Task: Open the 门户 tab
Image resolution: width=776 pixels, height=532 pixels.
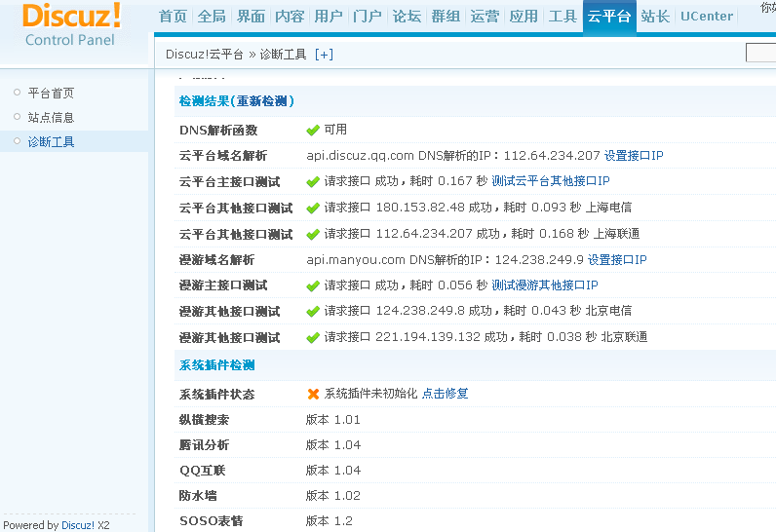Action: click(368, 17)
